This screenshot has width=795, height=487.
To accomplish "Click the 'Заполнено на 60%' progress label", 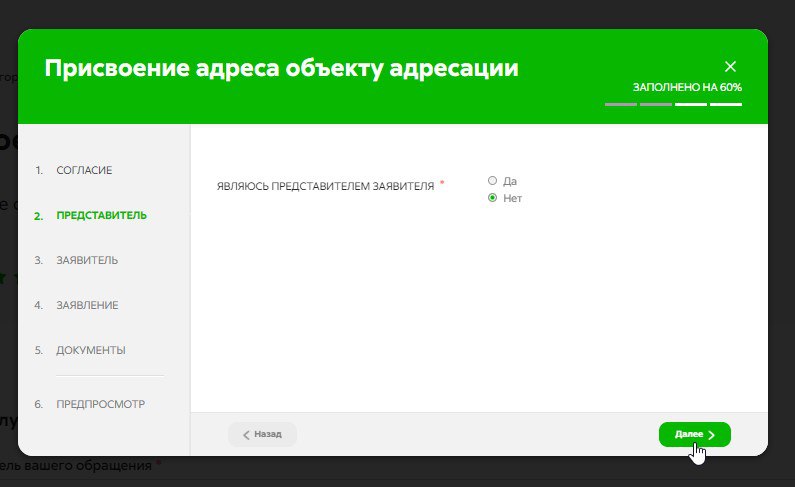I will coord(687,87).
